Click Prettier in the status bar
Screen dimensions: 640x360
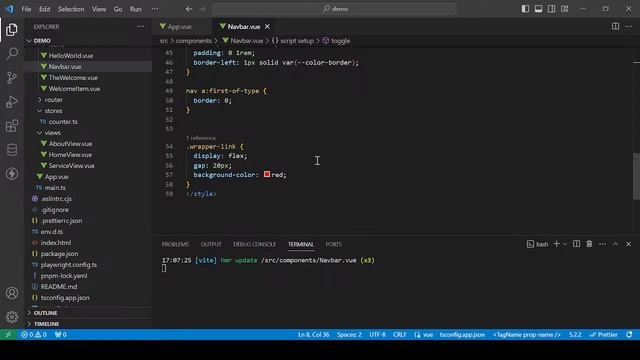pos(603,335)
